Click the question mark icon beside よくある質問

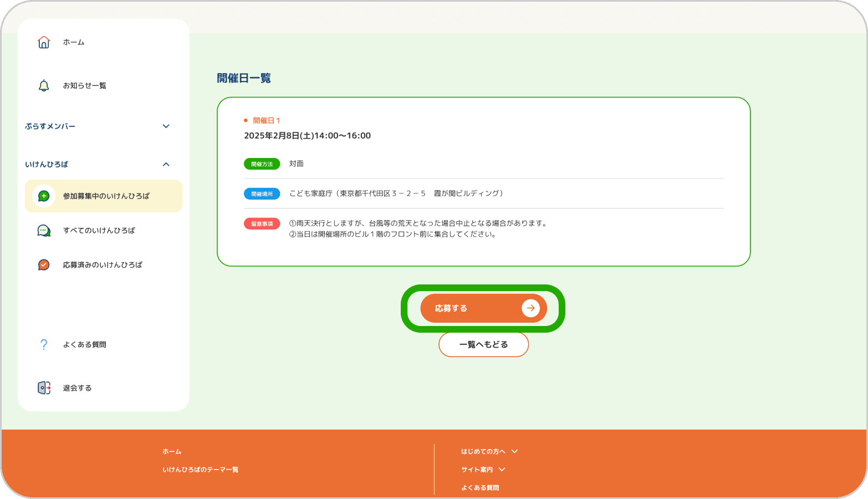[44, 344]
